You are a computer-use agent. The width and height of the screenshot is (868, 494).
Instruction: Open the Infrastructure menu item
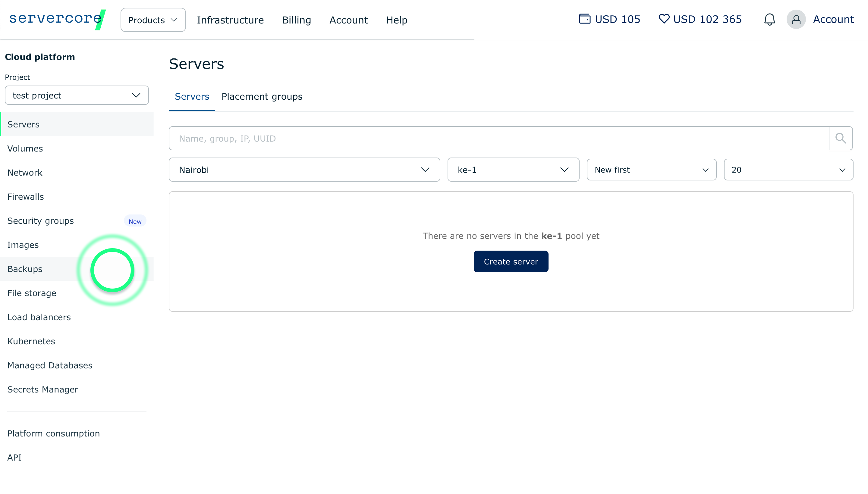click(230, 20)
